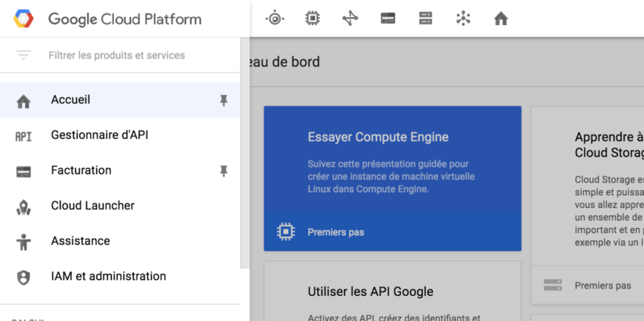The image size is (644, 321).
Task: Toggle the pin icon for Facturation
Action: 224,171
